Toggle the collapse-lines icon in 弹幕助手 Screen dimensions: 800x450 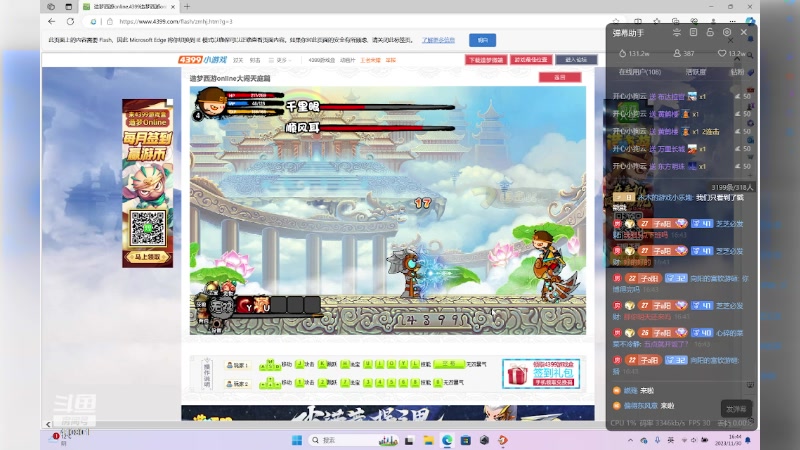click(x=677, y=32)
